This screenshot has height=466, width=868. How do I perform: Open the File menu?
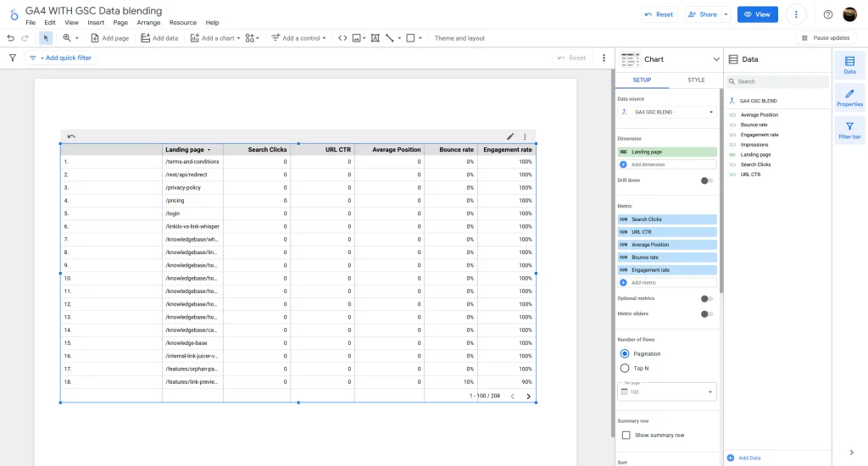(x=31, y=23)
